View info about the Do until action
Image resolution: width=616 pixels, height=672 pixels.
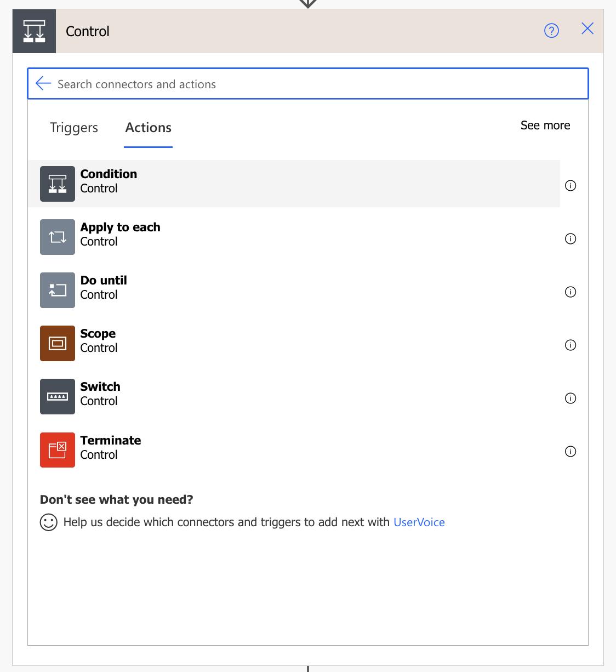pyautogui.click(x=571, y=292)
